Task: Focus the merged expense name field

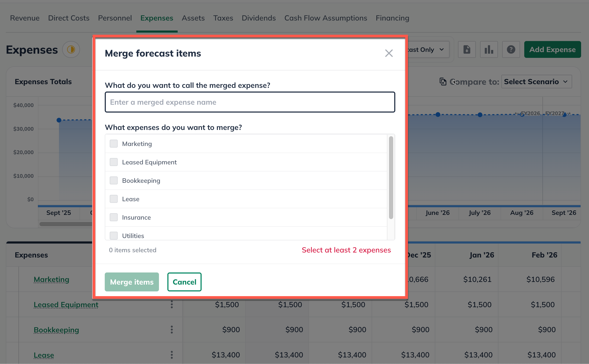Action: click(250, 102)
